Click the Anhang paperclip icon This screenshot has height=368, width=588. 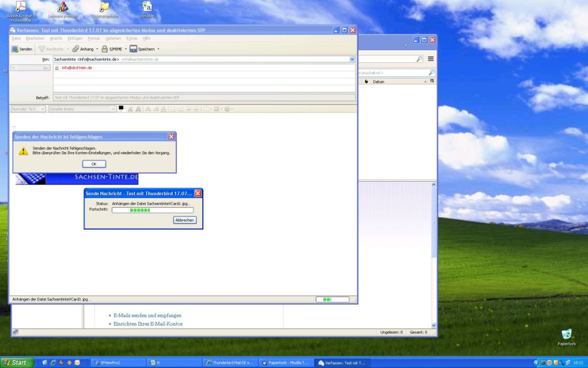coord(76,49)
